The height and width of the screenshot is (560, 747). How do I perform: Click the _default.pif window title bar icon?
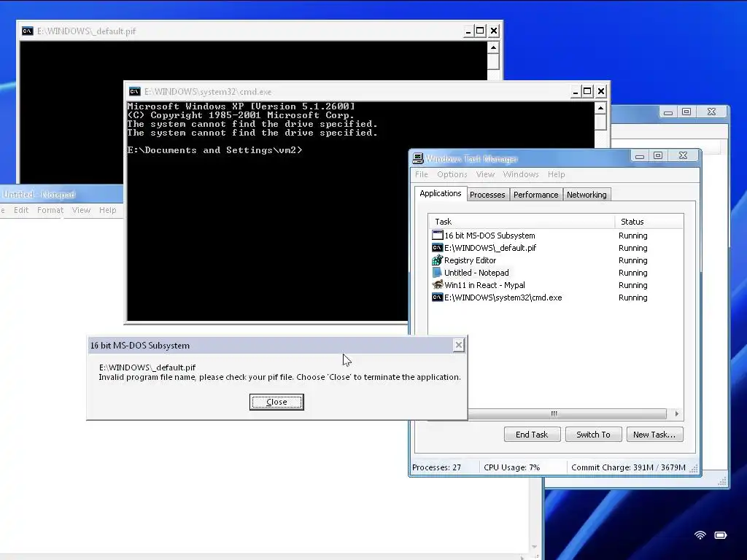(28, 31)
